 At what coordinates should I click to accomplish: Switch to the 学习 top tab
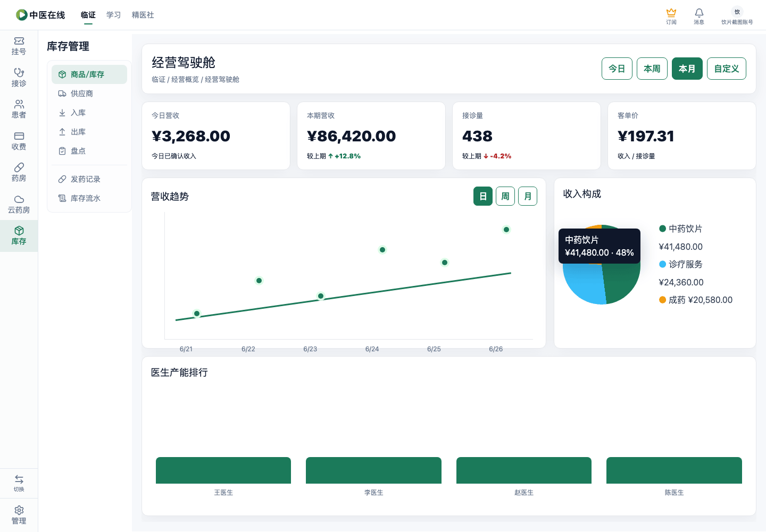(113, 15)
